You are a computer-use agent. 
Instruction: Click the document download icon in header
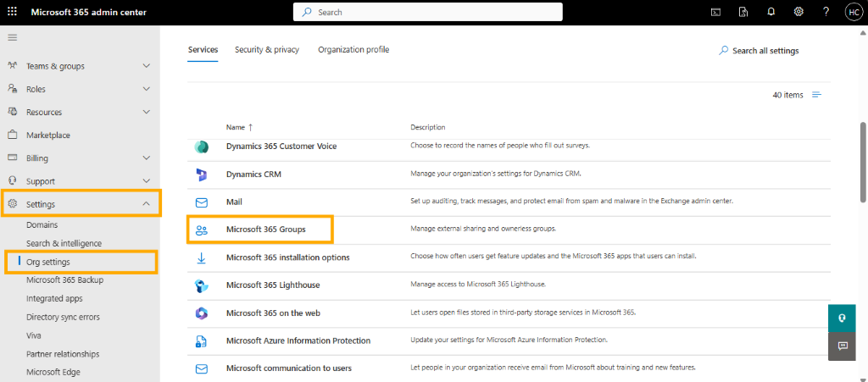[743, 12]
